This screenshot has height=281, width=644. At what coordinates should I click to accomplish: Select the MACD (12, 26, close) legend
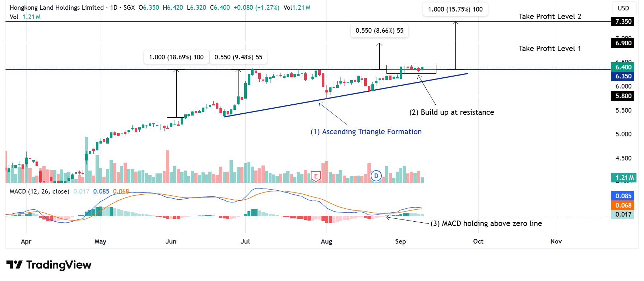tap(40, 191)
